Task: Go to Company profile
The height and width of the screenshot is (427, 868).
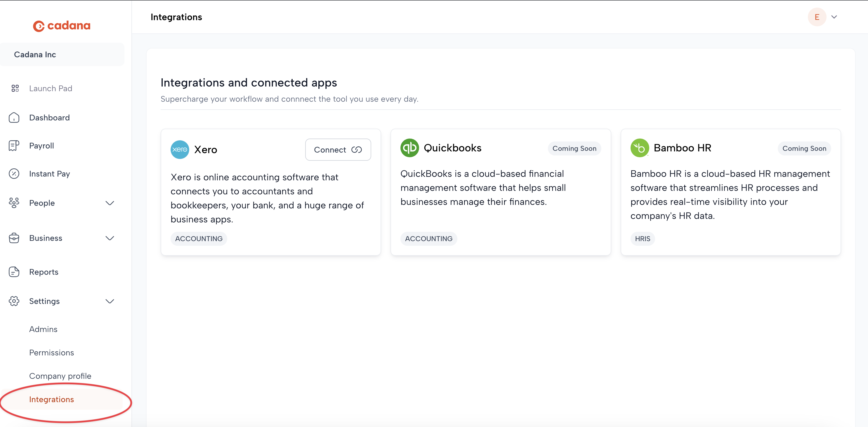Action: (x=60, y=376)
